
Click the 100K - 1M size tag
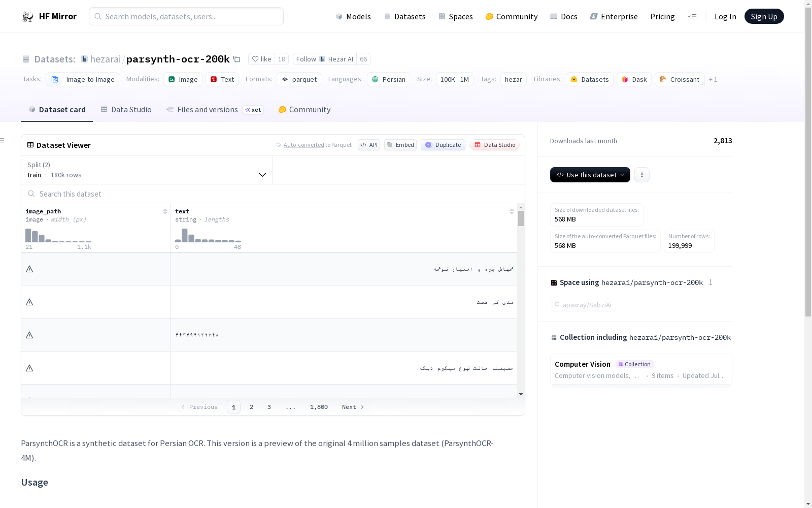(455, 79)
